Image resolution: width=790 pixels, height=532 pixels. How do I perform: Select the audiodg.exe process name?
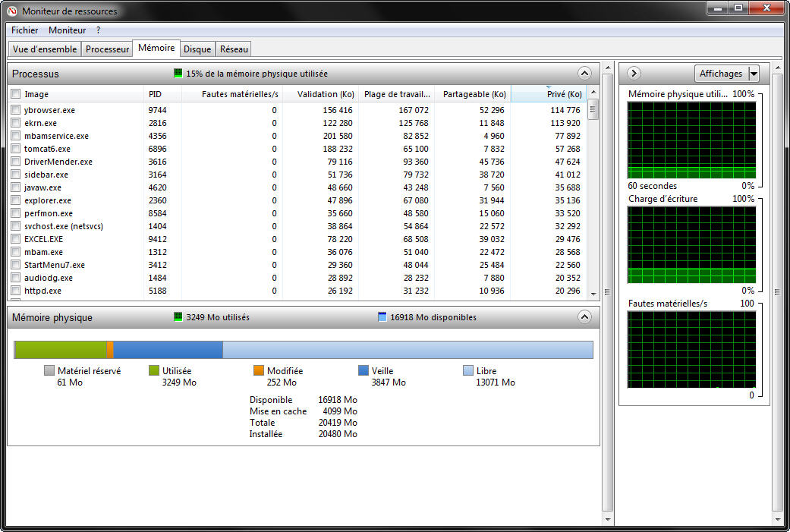(x=49, y=278)
